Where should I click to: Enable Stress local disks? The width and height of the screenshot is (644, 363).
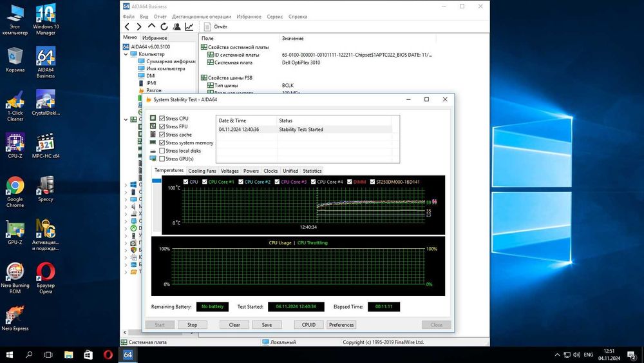(162, 151)
